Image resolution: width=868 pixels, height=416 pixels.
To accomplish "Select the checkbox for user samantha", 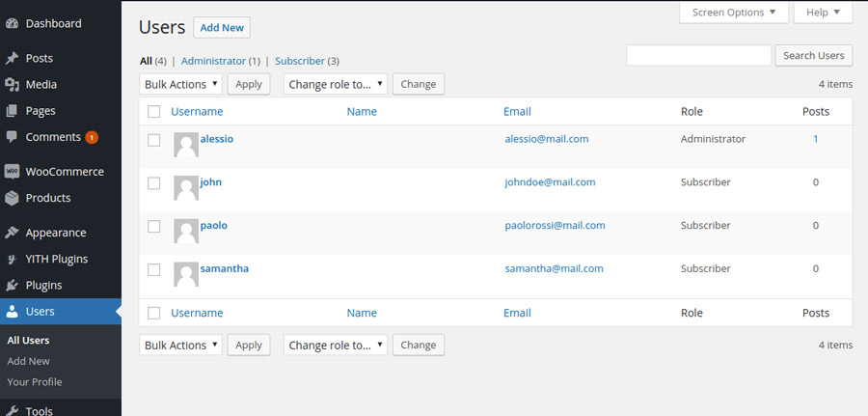I will click(154, 270).
